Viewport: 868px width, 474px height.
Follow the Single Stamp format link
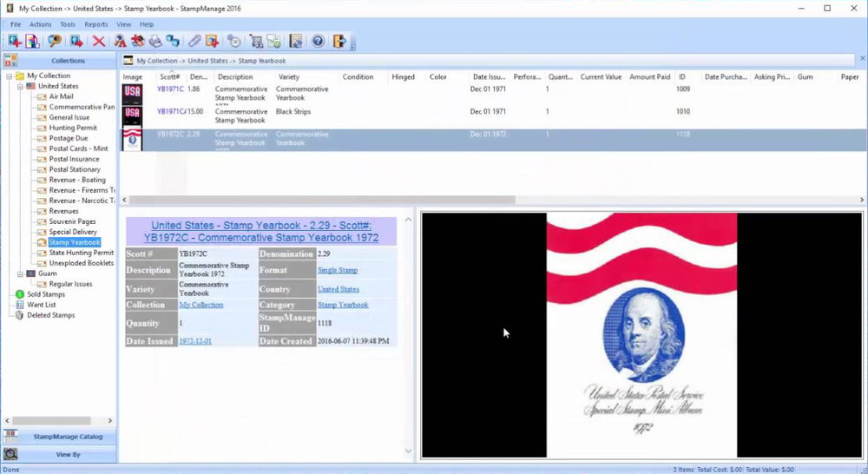point(338,270)
